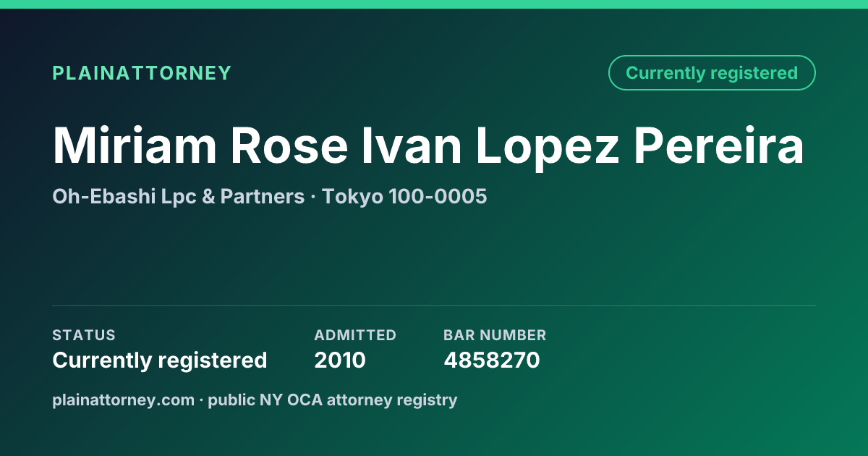Click the PLAINATTORNEY brand logo text

click(x=142, y=73)
